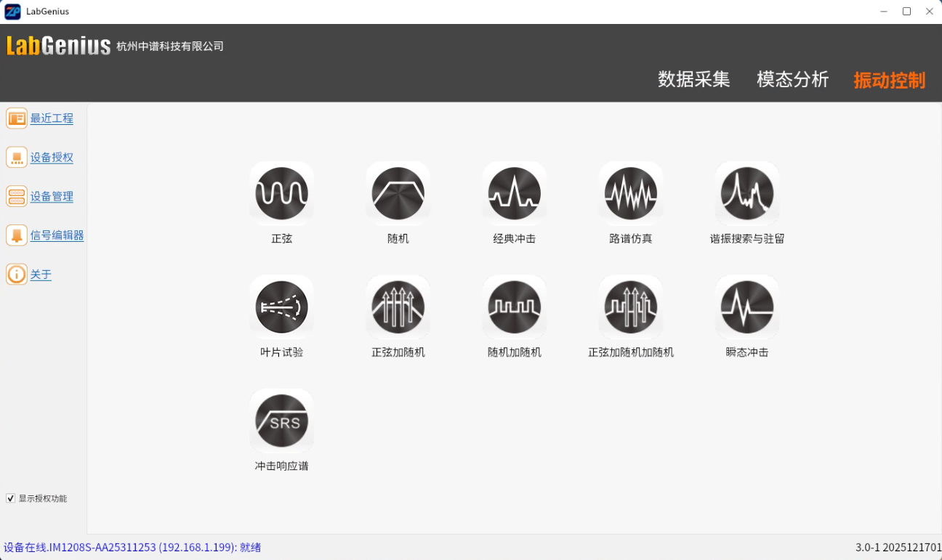Select the 正弦加随机 sine-on-random icon

pyautogui.click(x=398, y=307)
